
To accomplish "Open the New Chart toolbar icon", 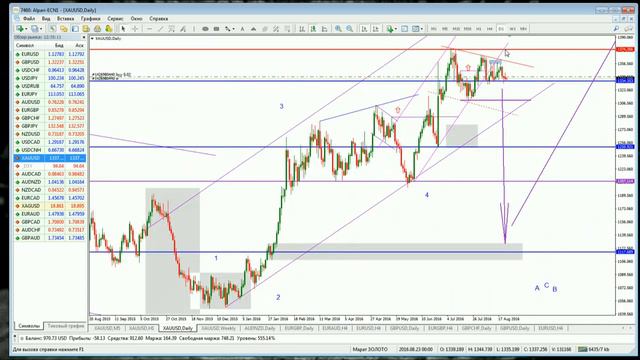I will [19, 29].
